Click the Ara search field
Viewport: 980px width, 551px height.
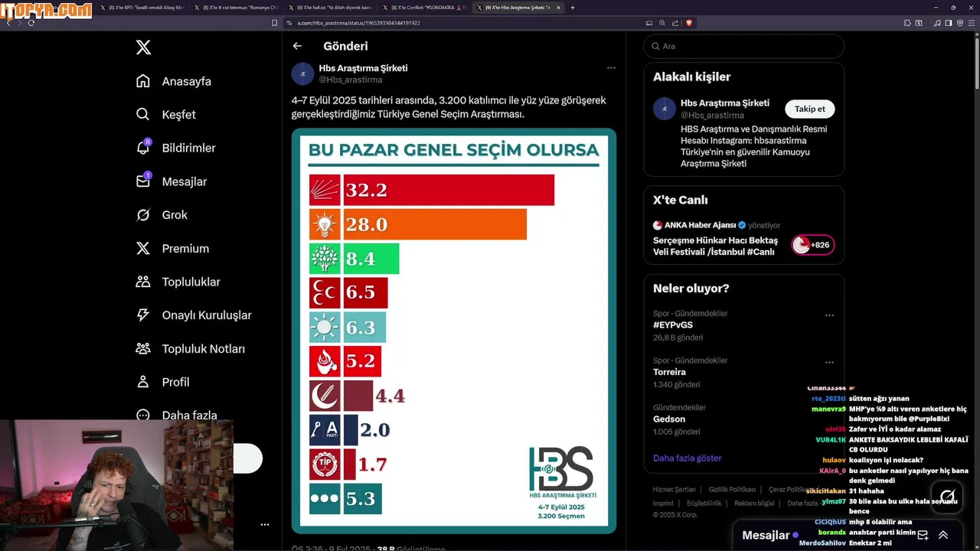(743, 46)
